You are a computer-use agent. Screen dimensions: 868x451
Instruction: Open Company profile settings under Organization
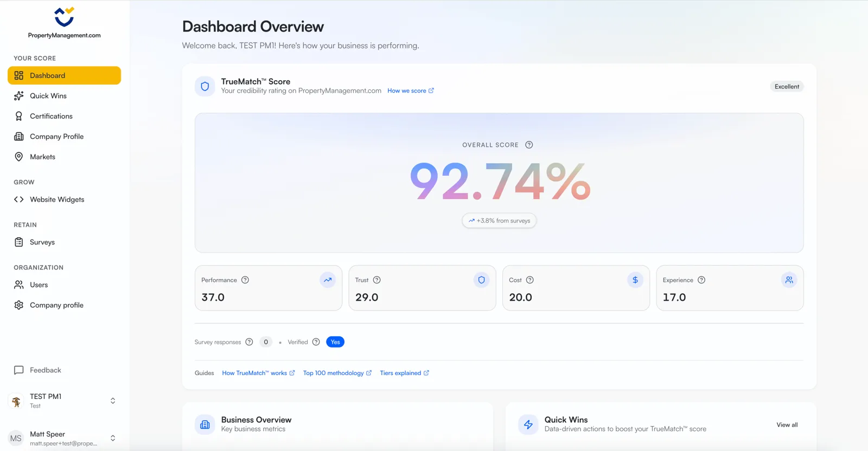pyautogui.click(x=64, y=305)
